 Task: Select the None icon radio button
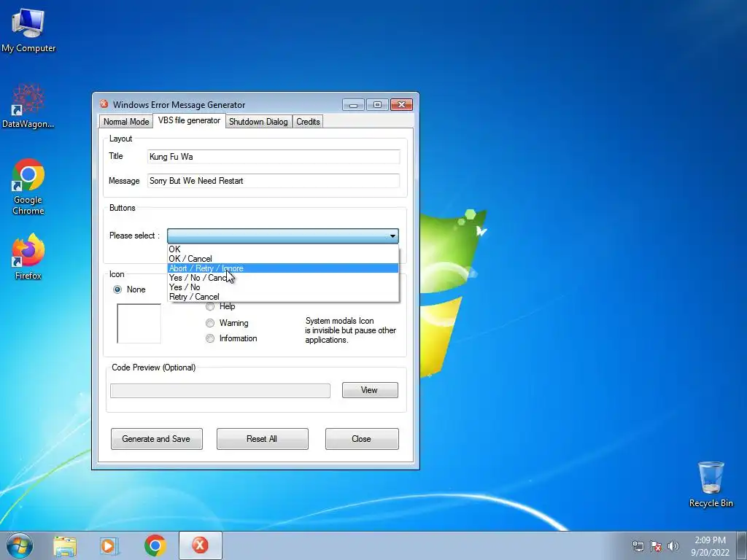[x=117, y=289]
